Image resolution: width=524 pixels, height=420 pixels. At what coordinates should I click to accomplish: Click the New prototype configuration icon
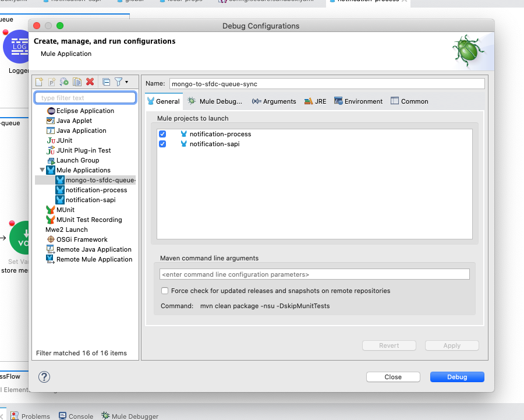coord(52,82)
